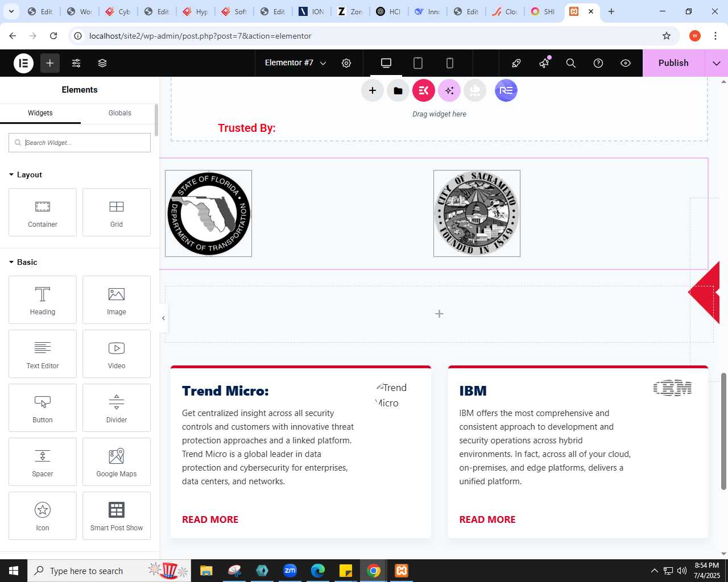Open the Finder search icon
Viewport: 728px width, 582px height.
point(571,63)
